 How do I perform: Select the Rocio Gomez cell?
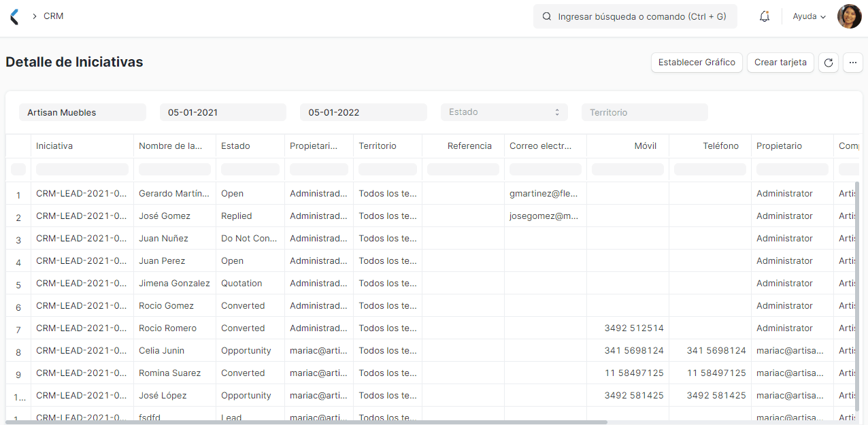175,306
